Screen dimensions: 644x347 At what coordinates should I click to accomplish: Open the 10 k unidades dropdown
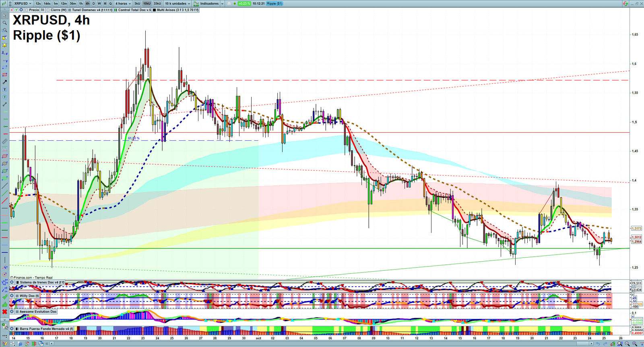pos(178,4)
